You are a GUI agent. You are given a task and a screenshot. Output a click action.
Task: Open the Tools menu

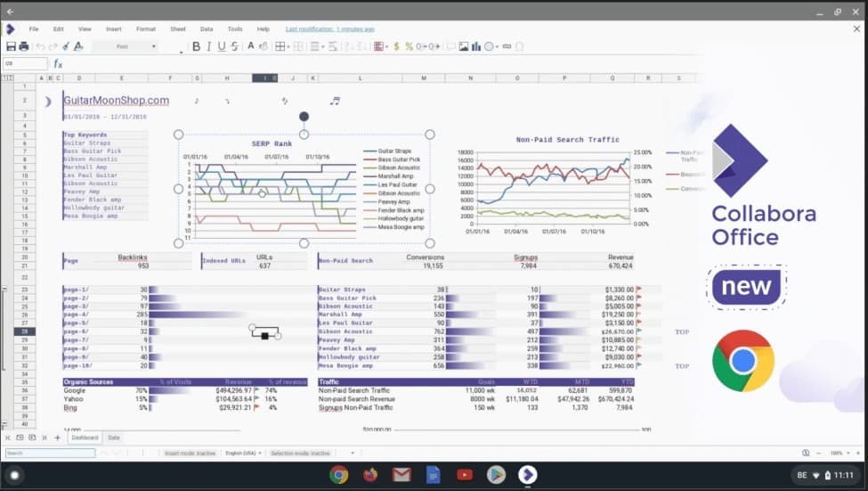235,29
